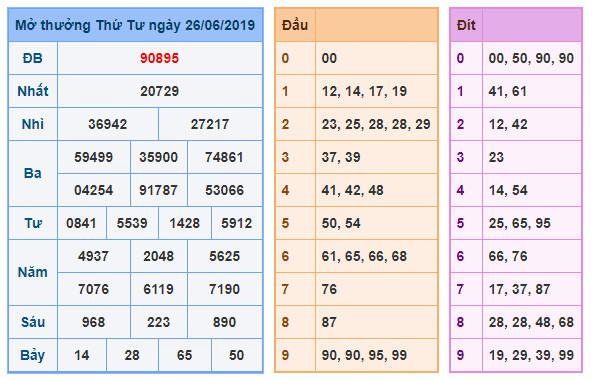This screenshot has width=593, height=379.
Task: Click third prize number 59499
Action: tap(93, 157)
